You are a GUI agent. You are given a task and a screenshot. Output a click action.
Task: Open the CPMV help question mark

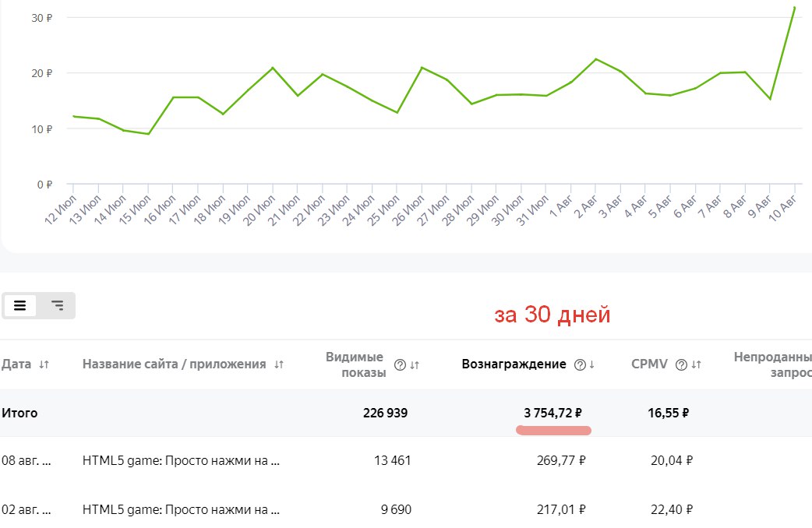point(680,364)
